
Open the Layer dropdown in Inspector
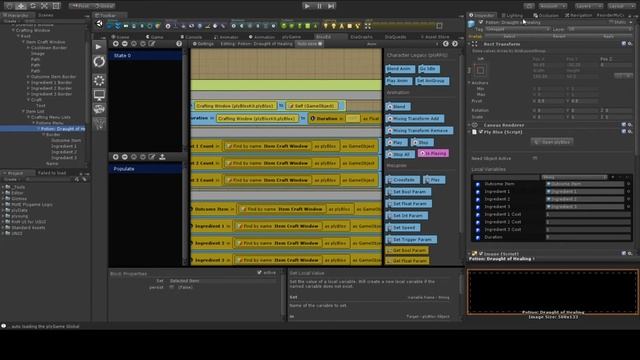point(599,29)
